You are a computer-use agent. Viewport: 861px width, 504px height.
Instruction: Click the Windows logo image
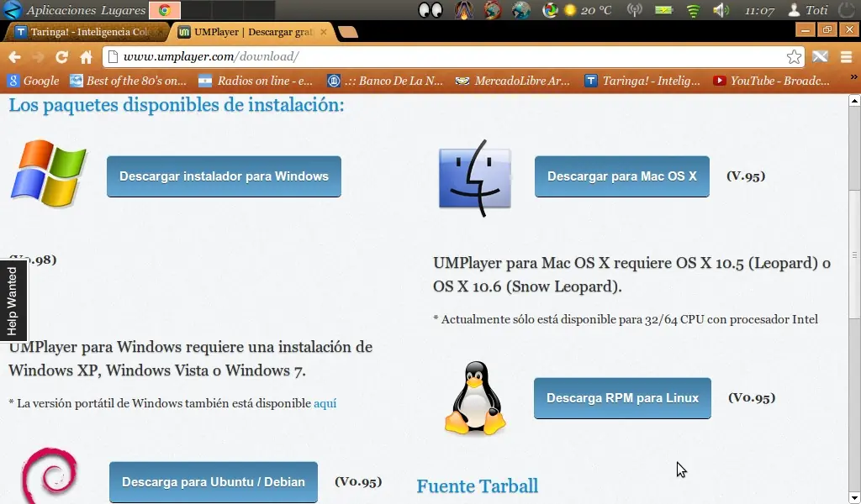click(49, 173)
